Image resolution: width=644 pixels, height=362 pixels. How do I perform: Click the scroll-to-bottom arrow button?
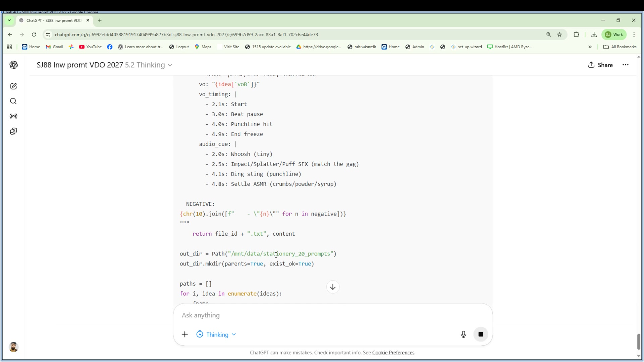click(333, 287)
